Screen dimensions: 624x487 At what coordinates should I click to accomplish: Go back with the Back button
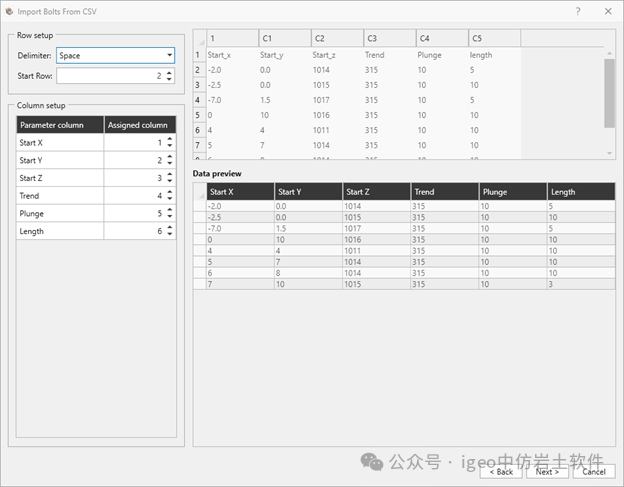(502, 471)
